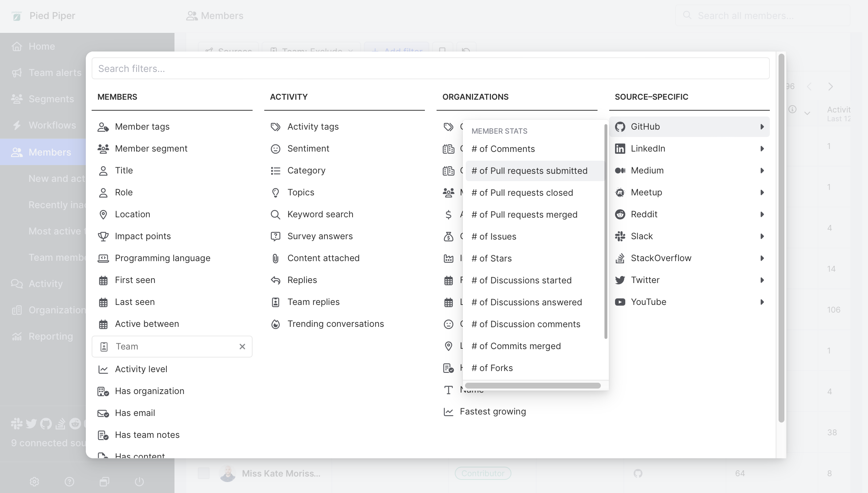Remove the selected Team filter with X
The height and width of the screenshot is (493, 868).
[x=242, y=347]
